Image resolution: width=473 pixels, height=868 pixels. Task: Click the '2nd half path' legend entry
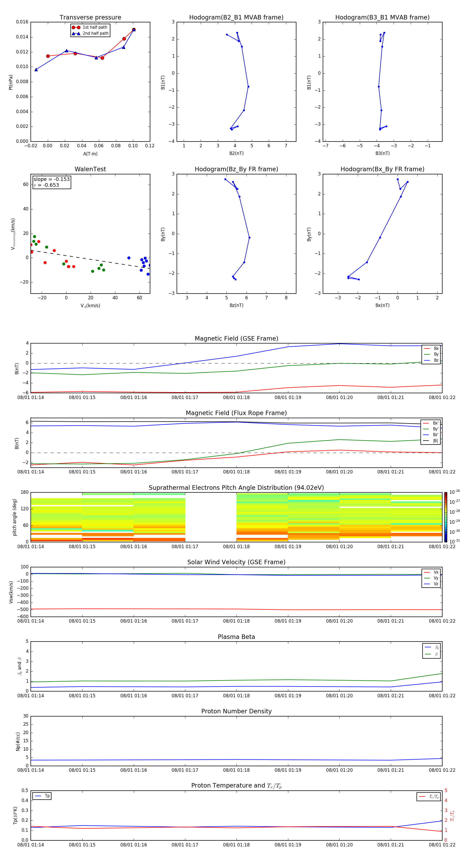click(x=90, y=33)
